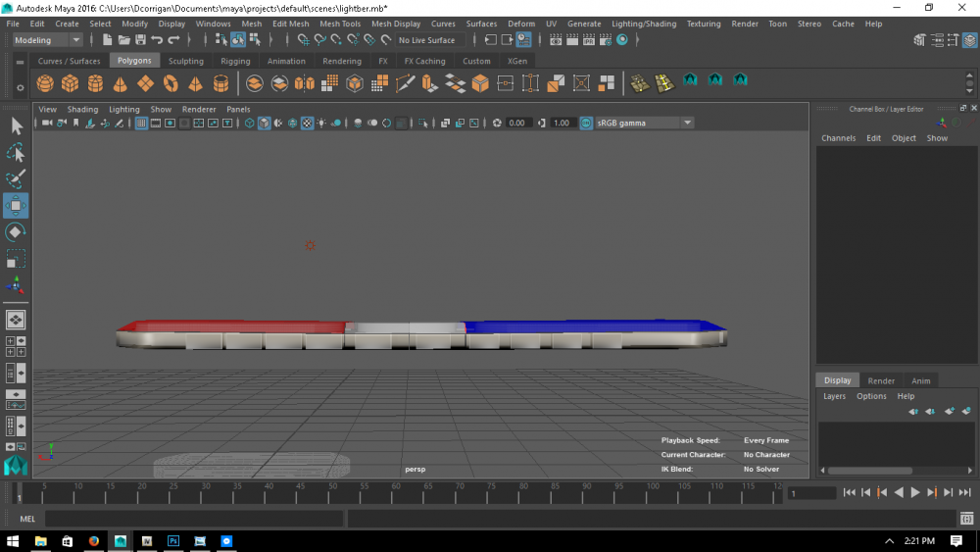Toggle textured display in viewport

click(307, 124)
